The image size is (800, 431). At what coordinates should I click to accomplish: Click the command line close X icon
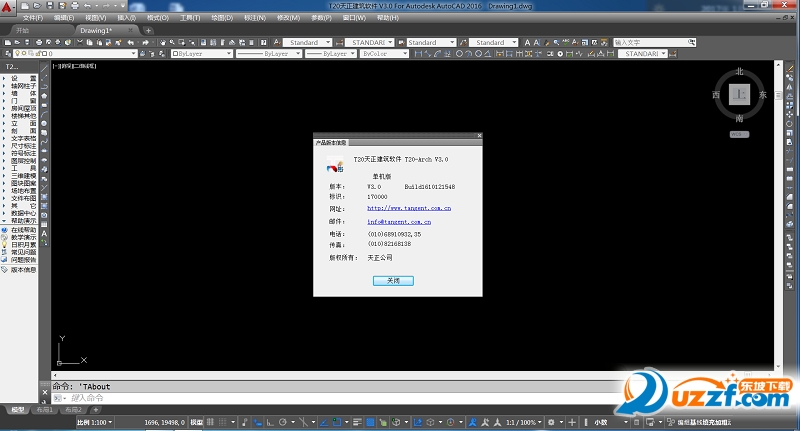coord(44,392)
